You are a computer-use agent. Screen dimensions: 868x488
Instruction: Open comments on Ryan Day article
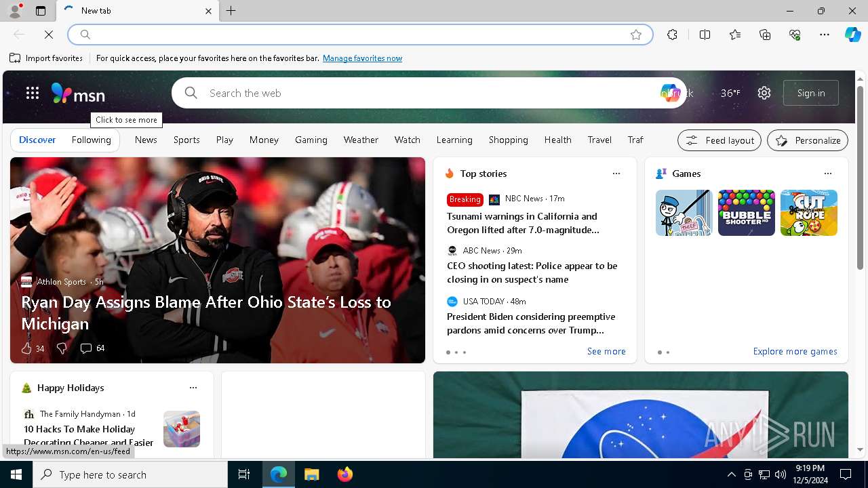92,348
